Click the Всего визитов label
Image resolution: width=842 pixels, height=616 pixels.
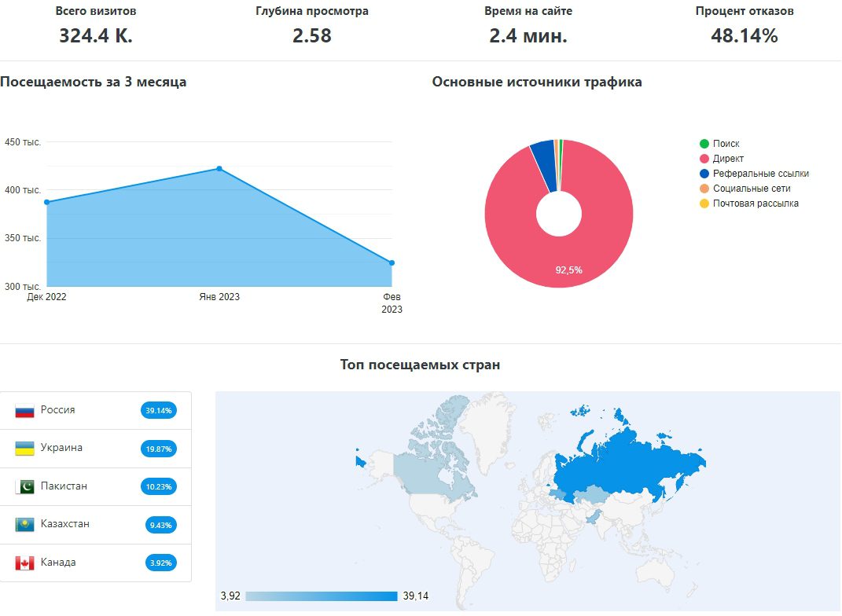[x=96, y=11]
